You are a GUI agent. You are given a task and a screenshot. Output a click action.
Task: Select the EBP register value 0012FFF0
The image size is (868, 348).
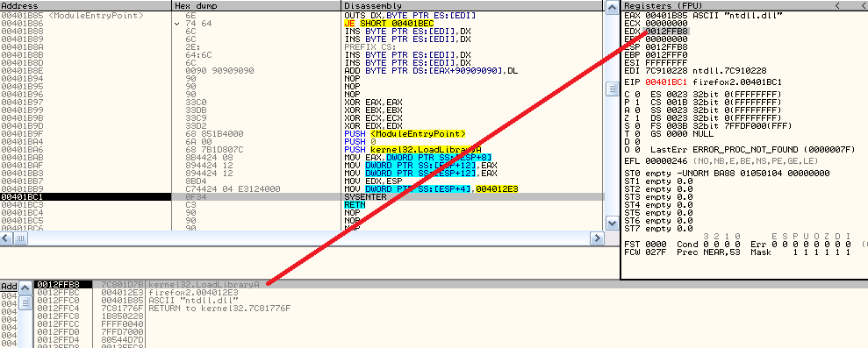coord(666,54)
